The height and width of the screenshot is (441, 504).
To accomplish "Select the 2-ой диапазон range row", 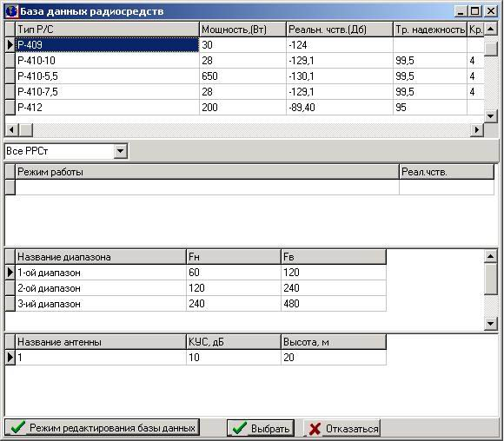I will pos(196,288).
